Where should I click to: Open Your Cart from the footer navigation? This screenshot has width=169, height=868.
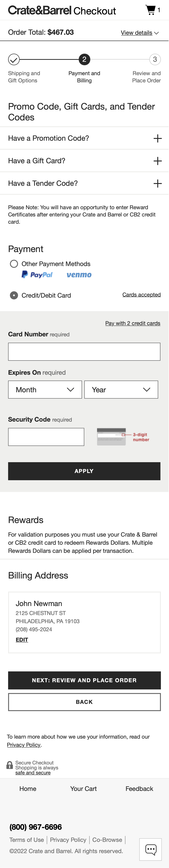(84, 788)
